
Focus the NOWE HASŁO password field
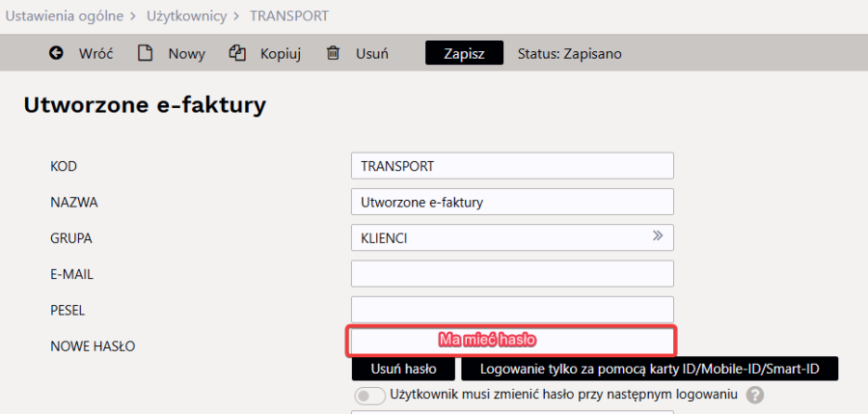point(511,341)
